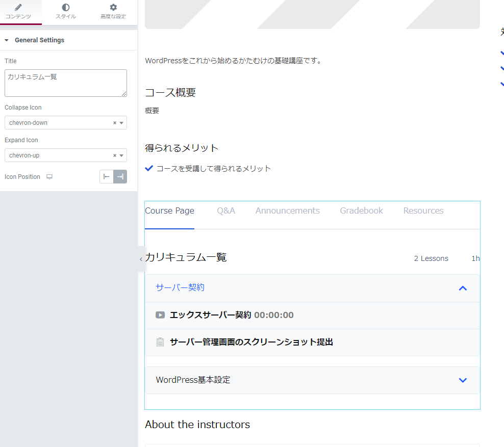Click the half-circle Style tab icon
The height and width of the screenshot is (447, 504).
(x=65, y=7)
